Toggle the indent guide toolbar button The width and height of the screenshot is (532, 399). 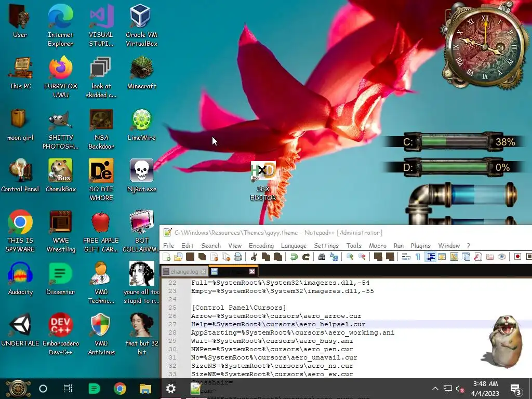click(431, 257)
